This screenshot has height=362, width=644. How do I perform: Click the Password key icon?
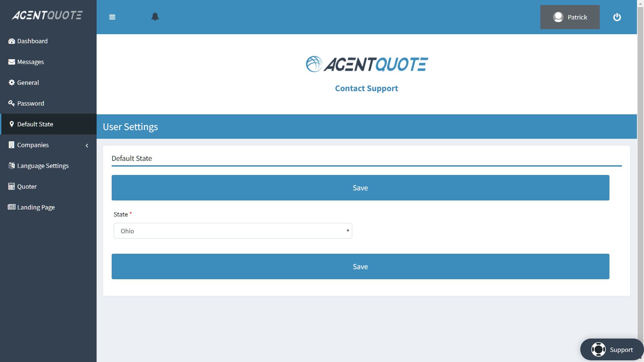pyautogui.click(x=12, y=103)
